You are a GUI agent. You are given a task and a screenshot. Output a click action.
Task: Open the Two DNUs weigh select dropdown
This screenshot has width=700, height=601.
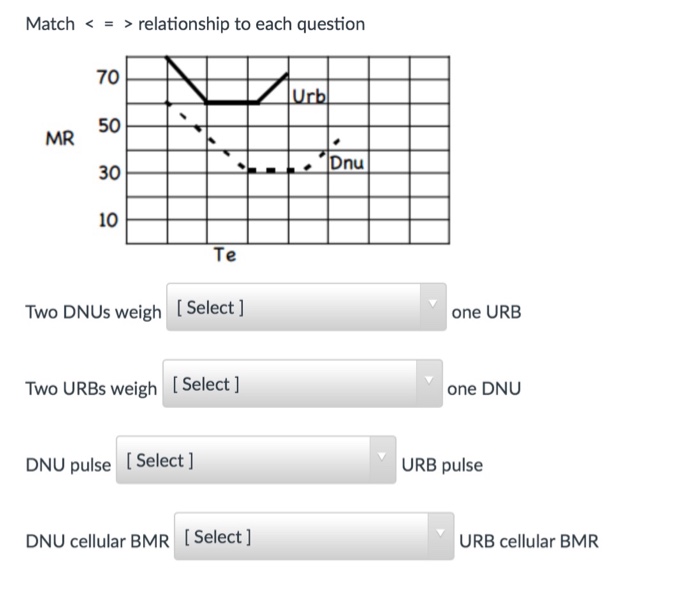[x=305, y=308]
